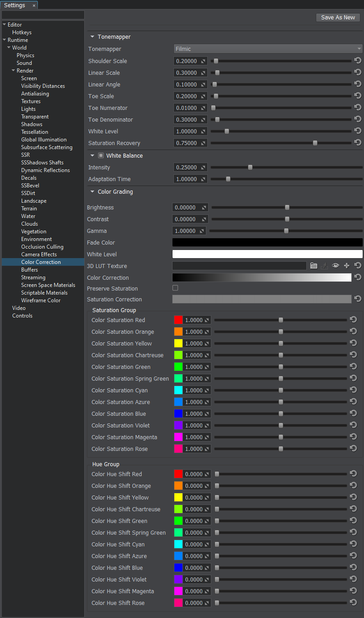Select Wireframe Color in the tree
364x618 pixels.
(41, 300)
